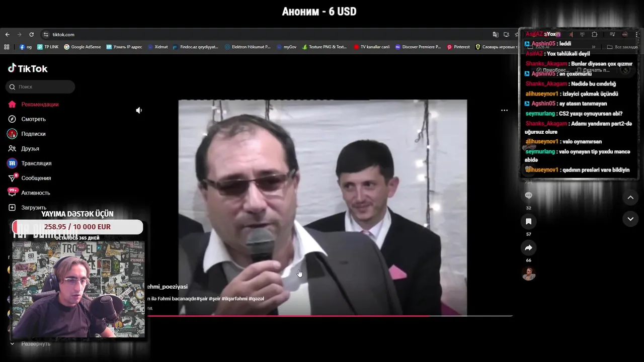This screenshot has width=644, height=362.
Task: Click the #qəzəl hashtag
Action: click(256, 299)
